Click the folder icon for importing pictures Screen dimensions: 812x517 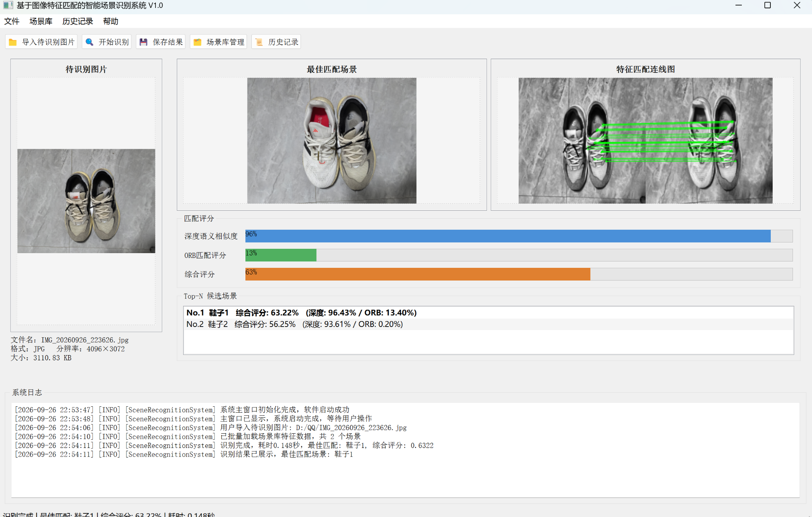pyautogui.click(x=13, y=42)
